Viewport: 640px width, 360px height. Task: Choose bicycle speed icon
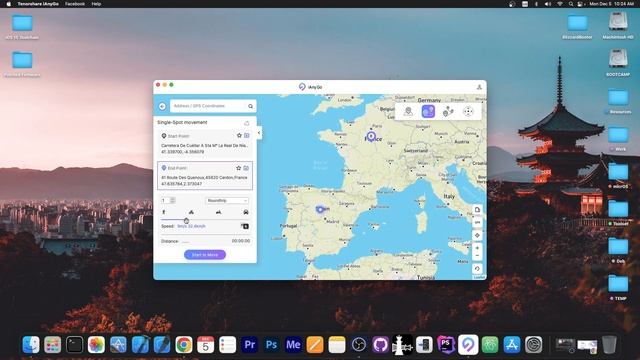tap(191, 212)
